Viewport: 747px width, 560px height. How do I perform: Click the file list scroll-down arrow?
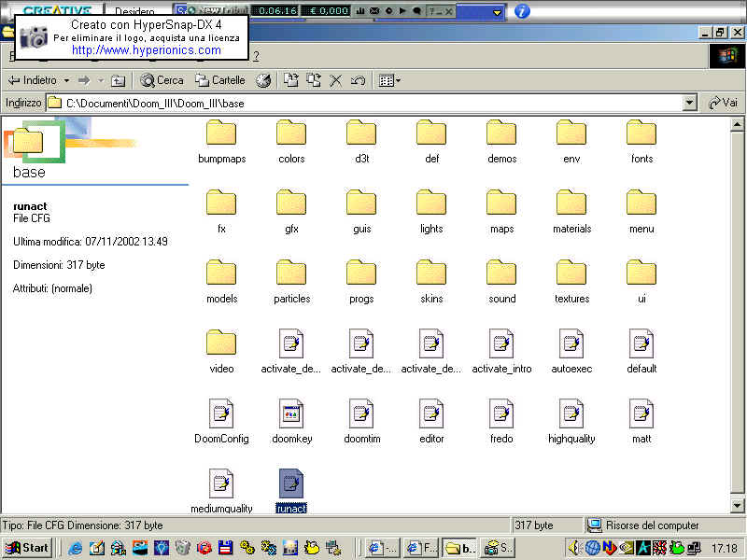click(x=737, y=505)
